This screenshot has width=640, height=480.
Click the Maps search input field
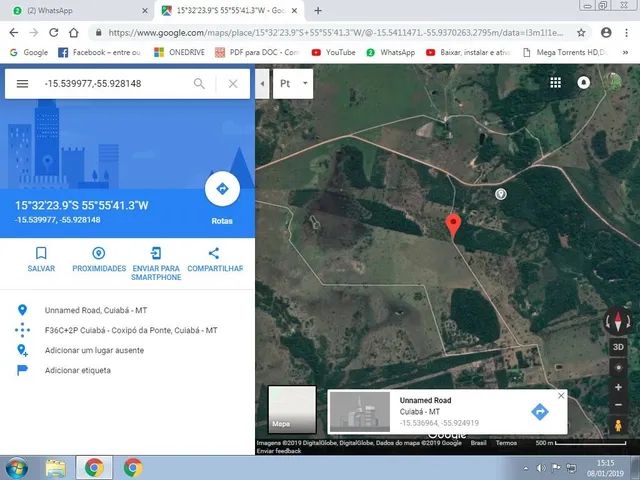click(x=116, y=84)
